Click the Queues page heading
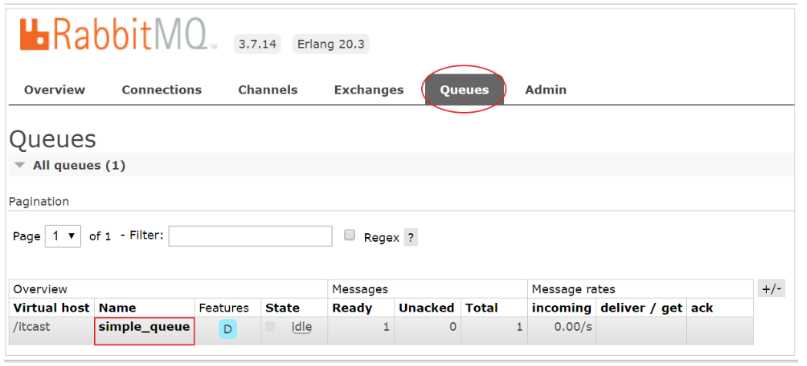 point(52,139)
